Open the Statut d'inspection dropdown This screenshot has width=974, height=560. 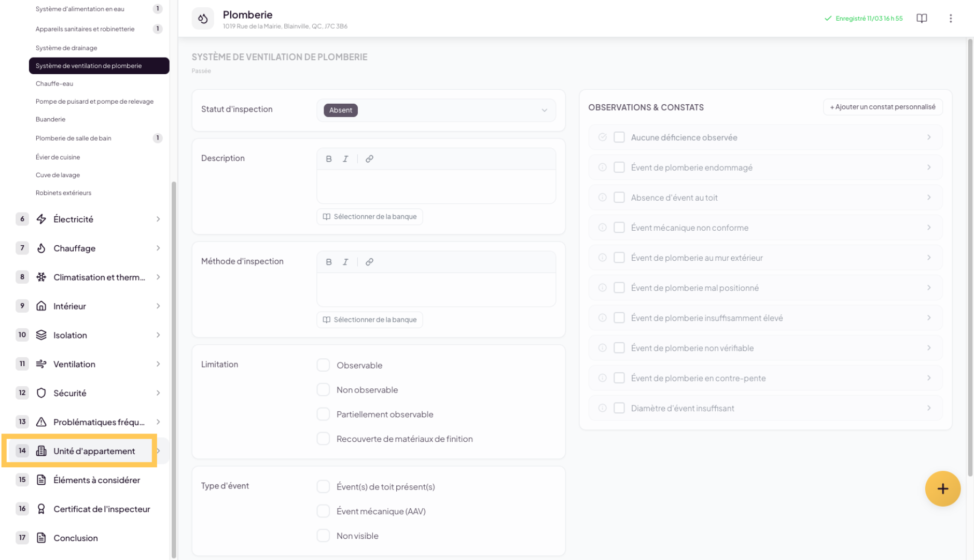436,110
